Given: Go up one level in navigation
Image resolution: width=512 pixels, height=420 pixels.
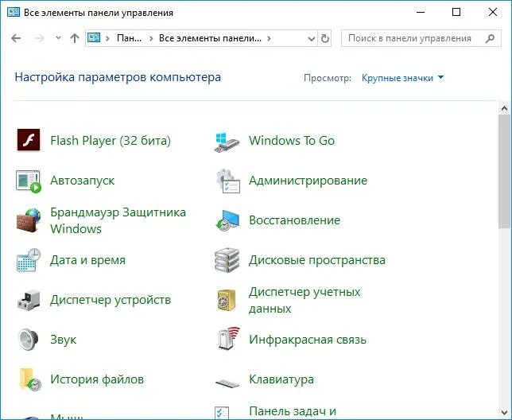Looking at the screenshot, I should click(75, 38).
